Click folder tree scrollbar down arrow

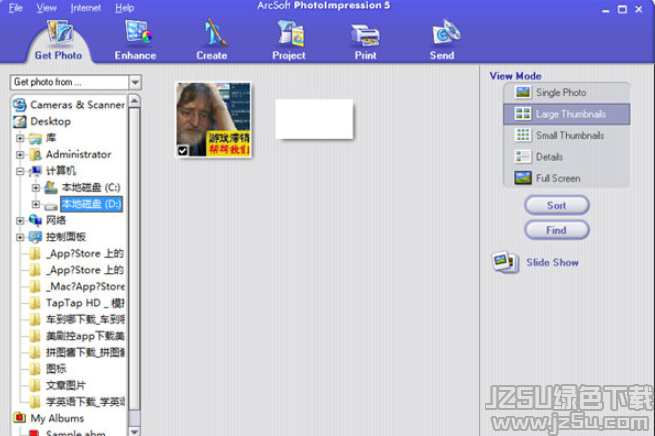(x=134, y=431)
